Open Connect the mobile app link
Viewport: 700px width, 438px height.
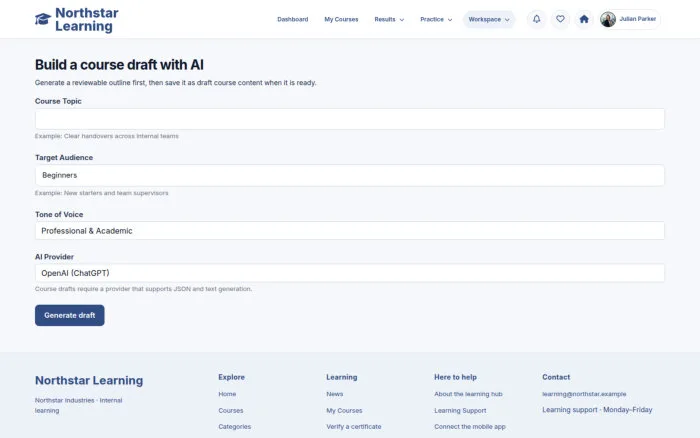click(x=470, y=426)
